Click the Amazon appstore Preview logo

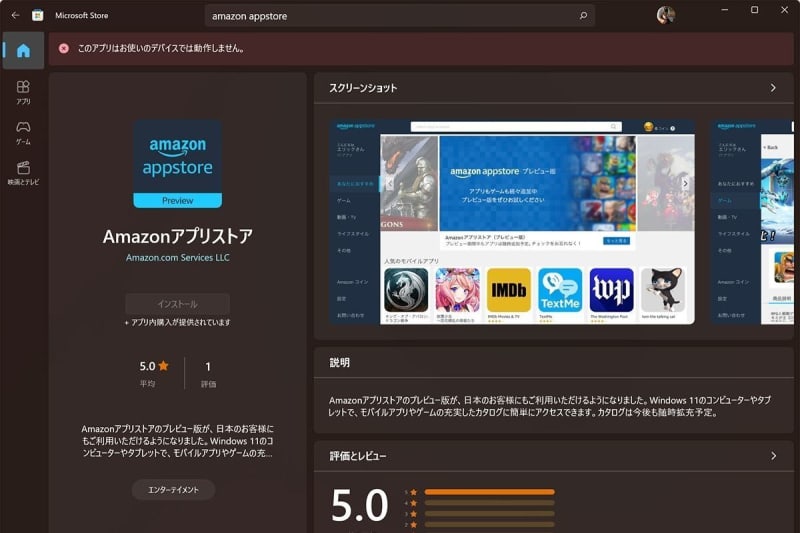[x=177, y=164]
